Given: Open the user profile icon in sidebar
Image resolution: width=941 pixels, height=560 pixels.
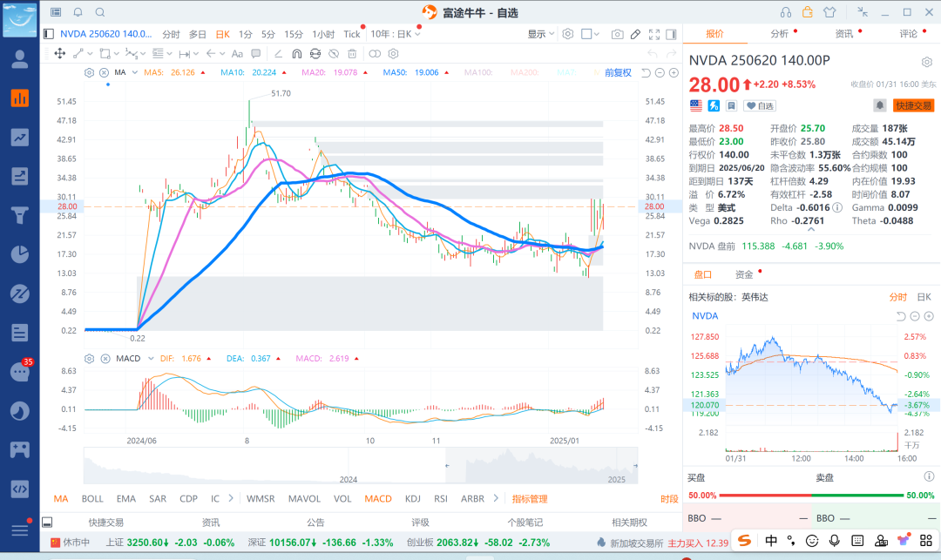Looking at the screenshot, I should [x=20, y=58].
